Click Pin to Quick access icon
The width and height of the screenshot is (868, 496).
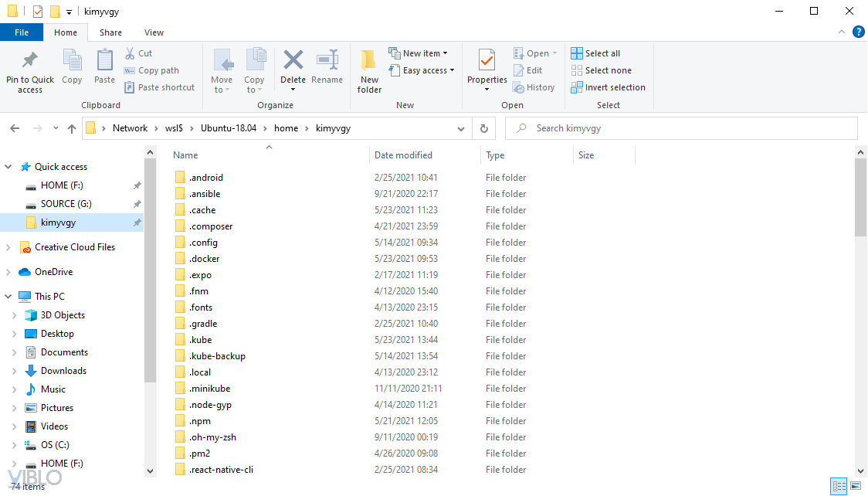tap(30, 60)
